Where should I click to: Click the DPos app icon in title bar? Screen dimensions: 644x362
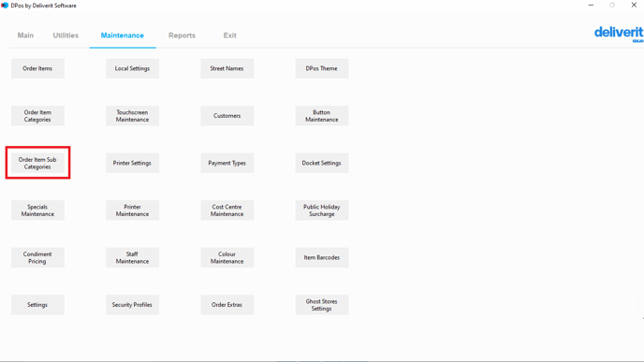[5, 6]
